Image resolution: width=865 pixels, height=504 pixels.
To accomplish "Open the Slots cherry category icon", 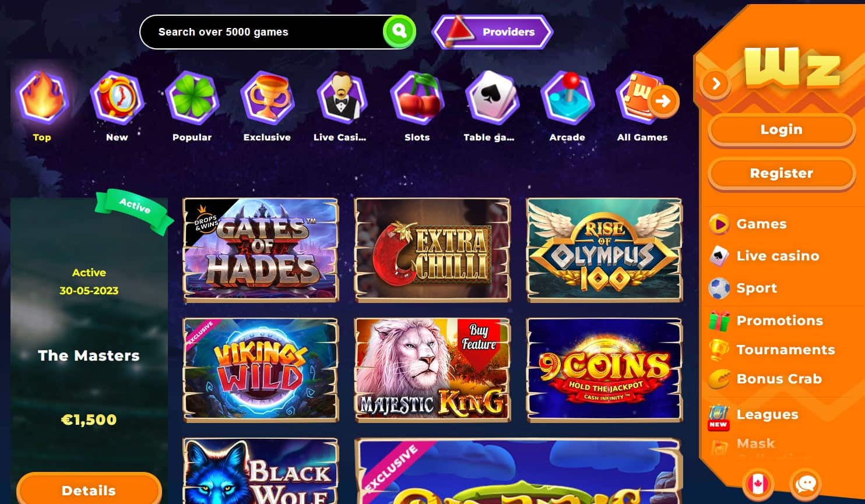I will pyautogui.click(x=417, y=98).
